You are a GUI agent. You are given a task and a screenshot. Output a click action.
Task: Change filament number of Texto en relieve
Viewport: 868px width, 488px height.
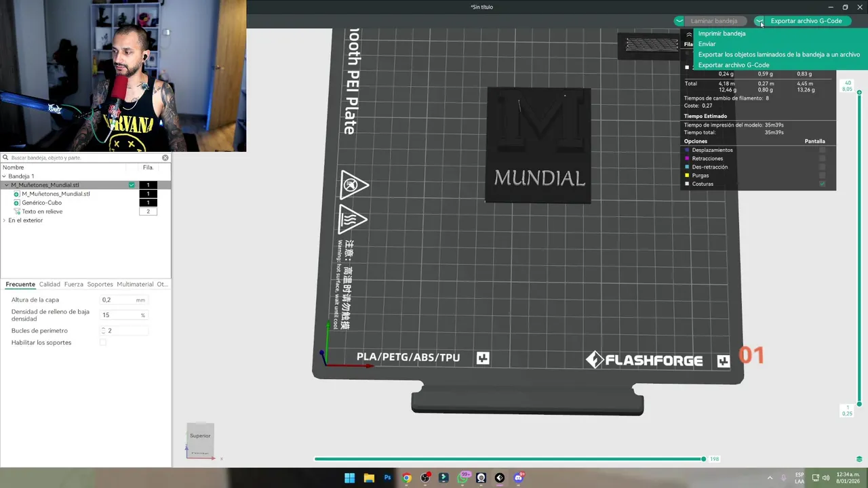coord(148,211)
